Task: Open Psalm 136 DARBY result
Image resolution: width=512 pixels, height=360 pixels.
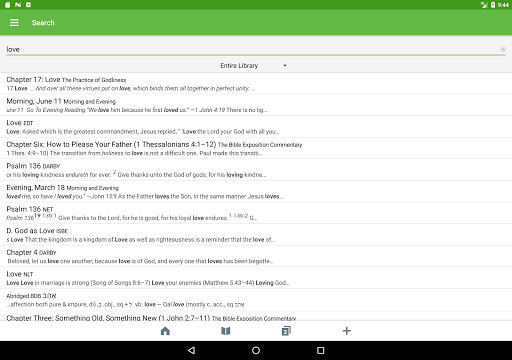Action: tap(256, 170)
